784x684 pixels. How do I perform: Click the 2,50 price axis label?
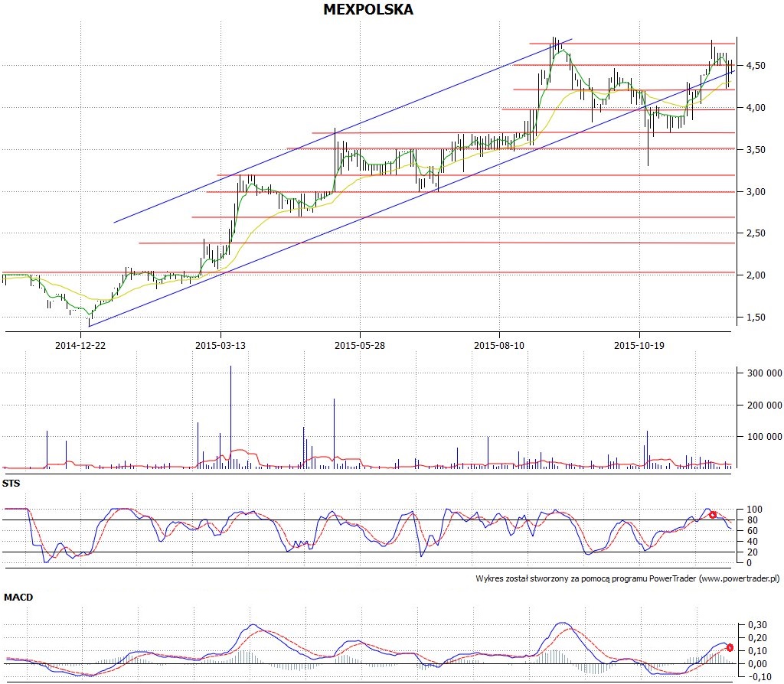(x=756, y=233)
